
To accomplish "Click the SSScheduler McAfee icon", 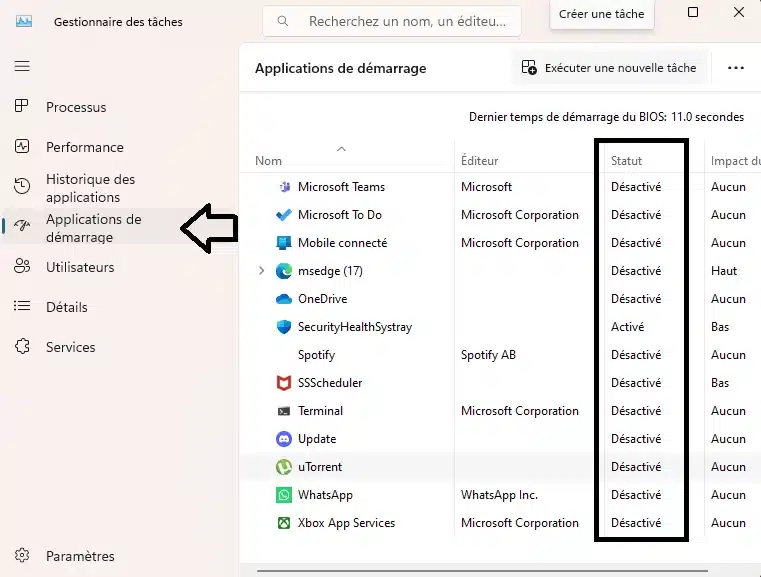I will (x=284, y=383).
